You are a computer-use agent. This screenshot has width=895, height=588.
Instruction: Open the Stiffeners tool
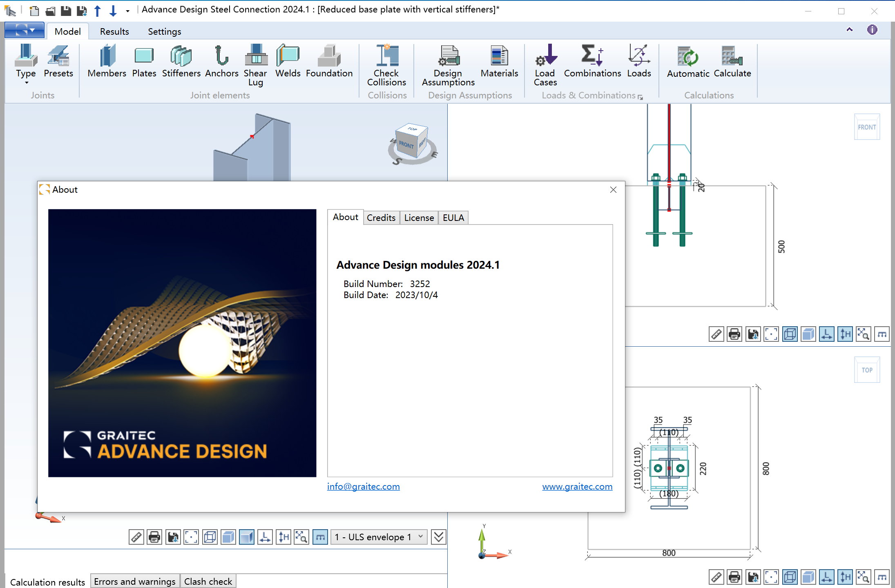[181, 61]
